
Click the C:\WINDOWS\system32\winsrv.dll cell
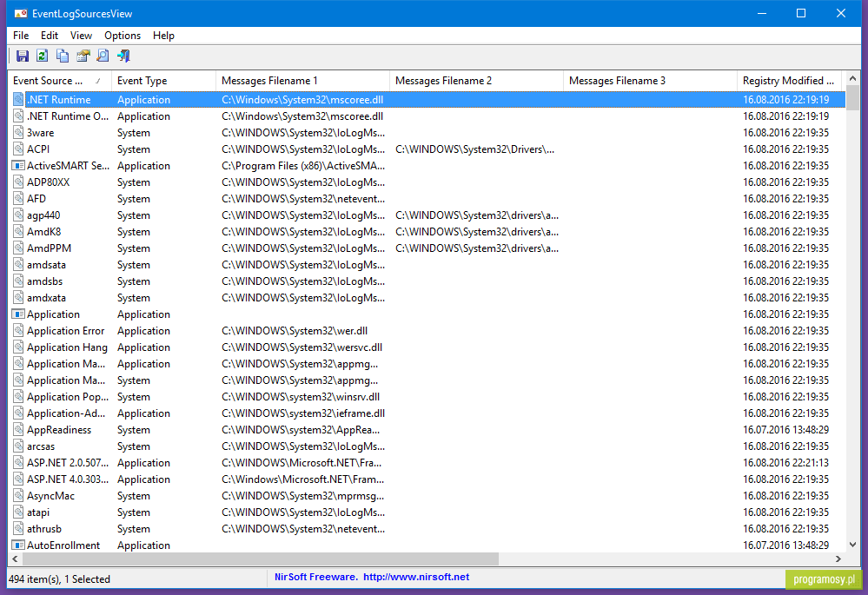301,397
